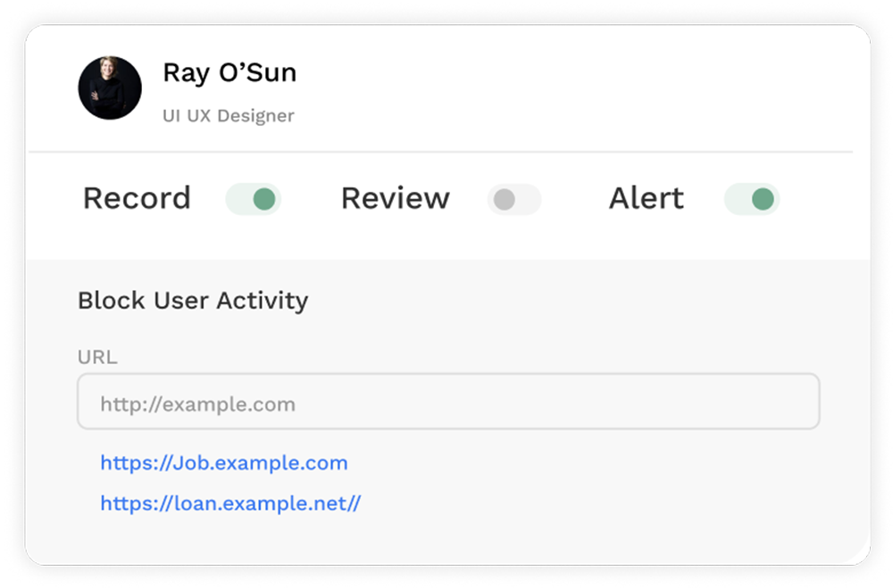This screenshot has width=893, height=588.
Task: Select the name Ray O'Sun
Action: point(230,72)
